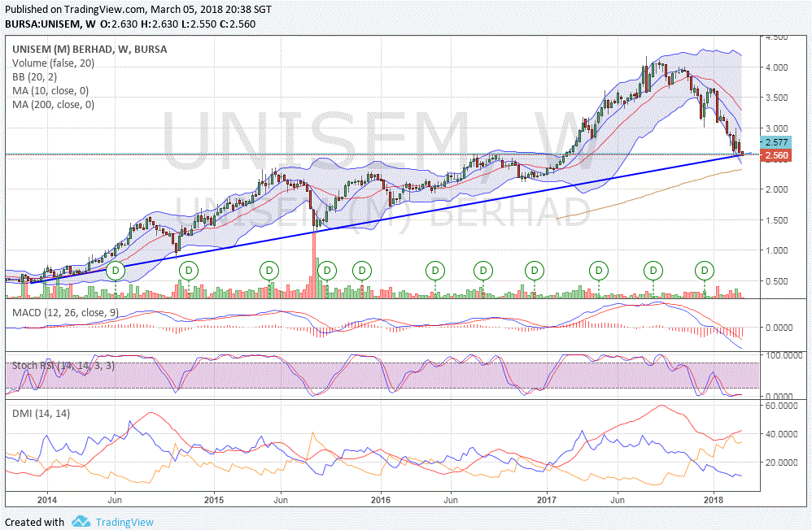Click the 0.500 price axis label
812x530 pixels.
pos(776,281)
